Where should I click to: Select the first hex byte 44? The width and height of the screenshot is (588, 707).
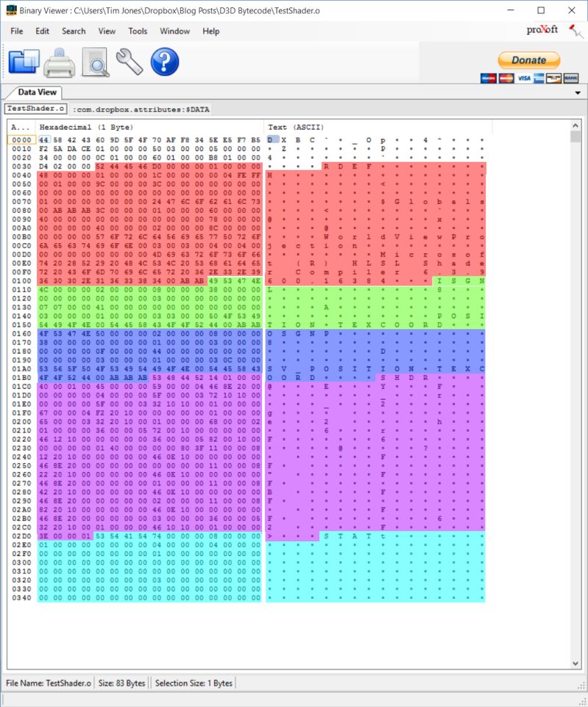(x=43, y=140)
